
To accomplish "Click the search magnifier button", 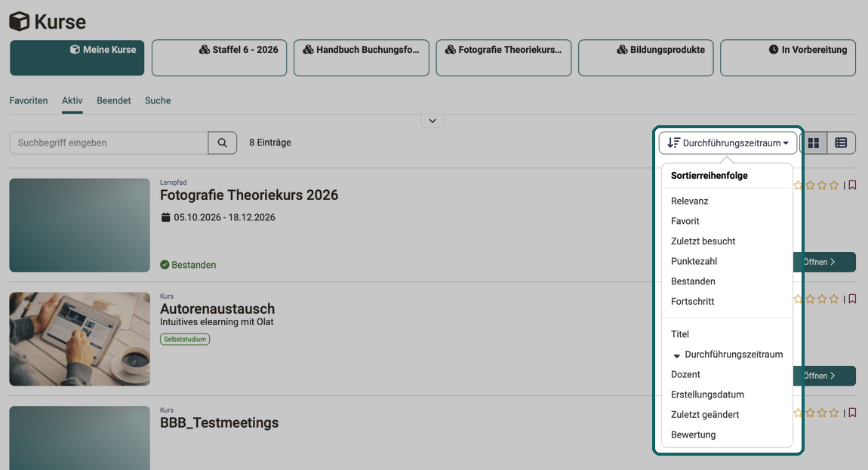I will [x=223, y=143].
